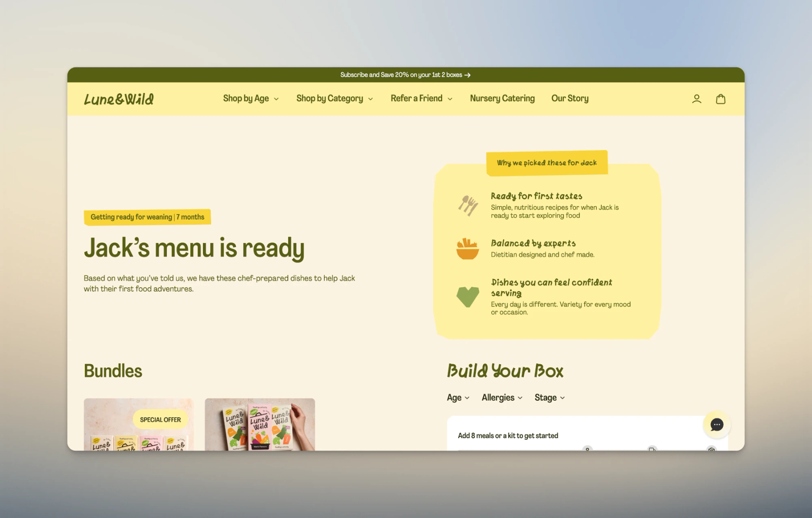Click the Subscribe and Save 20% banner
812x518 pixels.
tap(406, 75)
